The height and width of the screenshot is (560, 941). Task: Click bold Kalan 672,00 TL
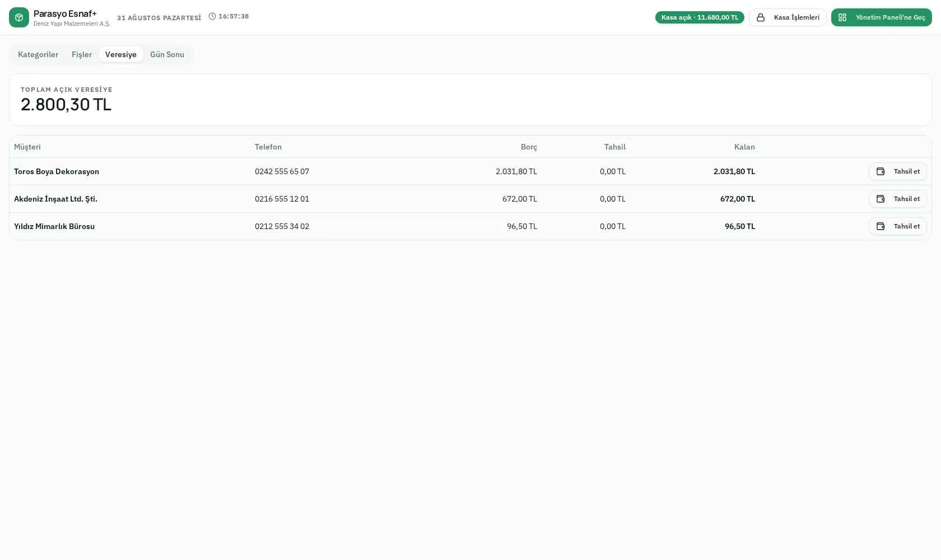pos(738,199)
